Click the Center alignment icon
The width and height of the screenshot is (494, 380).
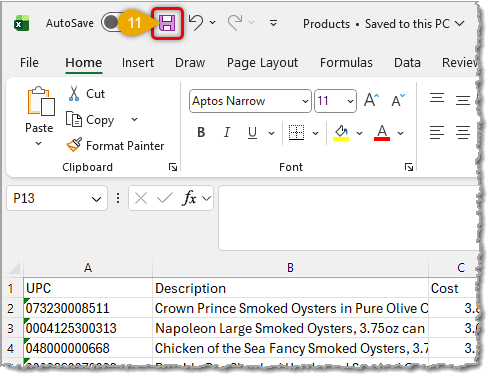click(x=463, y=132)
